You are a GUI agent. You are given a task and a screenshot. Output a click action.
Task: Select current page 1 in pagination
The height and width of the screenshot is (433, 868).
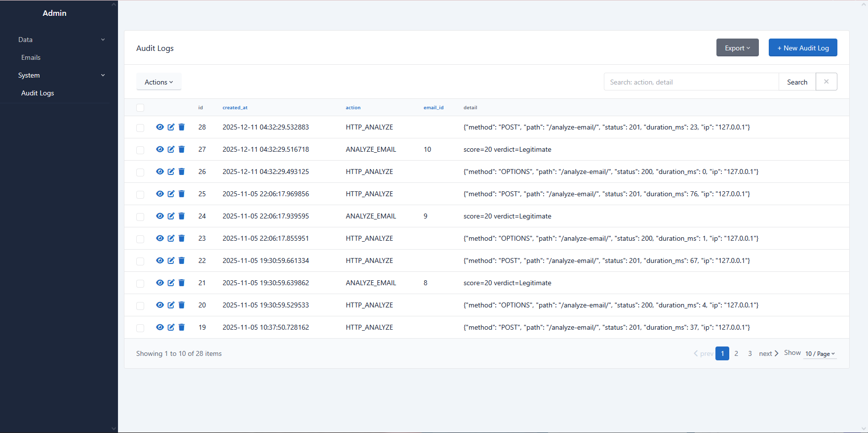tap(722, 353)
